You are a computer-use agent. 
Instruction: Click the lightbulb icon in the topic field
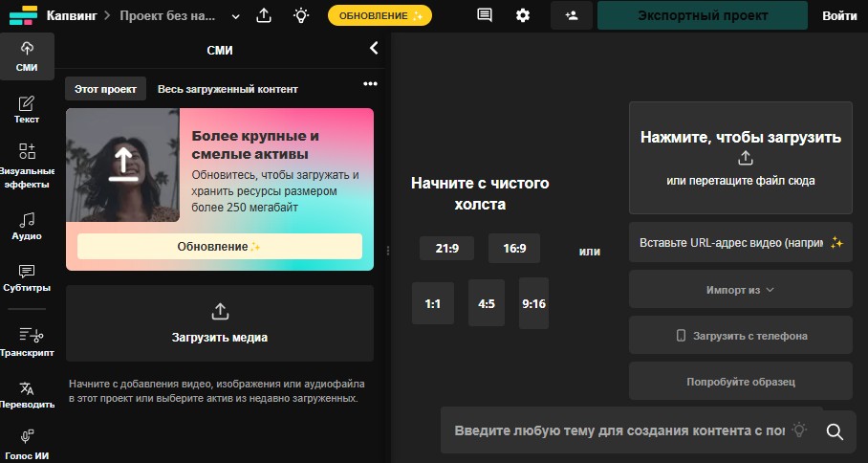[799, 430]
